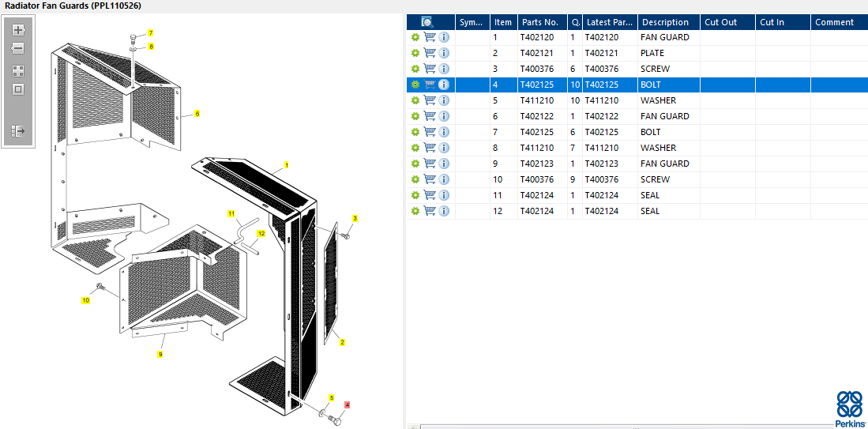
Task: Click the Perkins logo
Action: tap(849, 408)
